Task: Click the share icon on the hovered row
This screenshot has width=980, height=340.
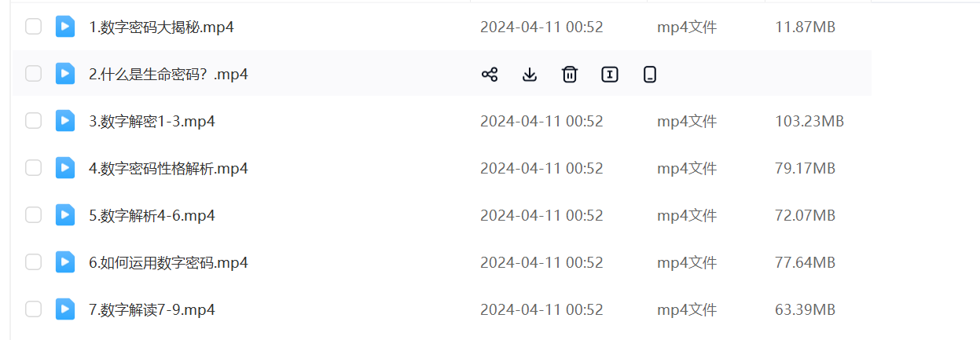Action: 490,75
